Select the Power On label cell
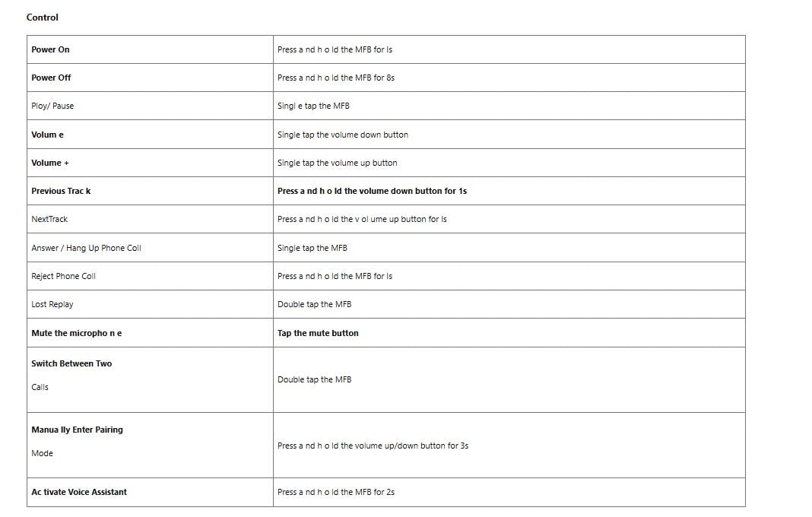This screenshot has width=812, height=517. pos(50,49)
